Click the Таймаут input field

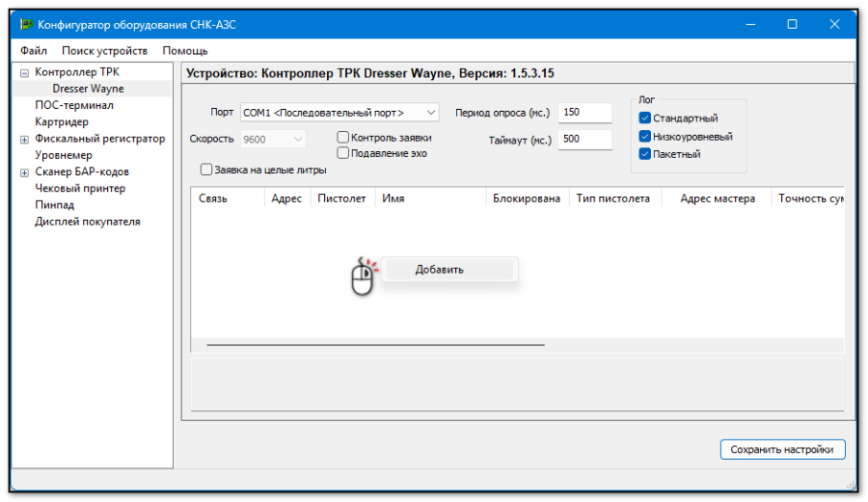[584, 140]
